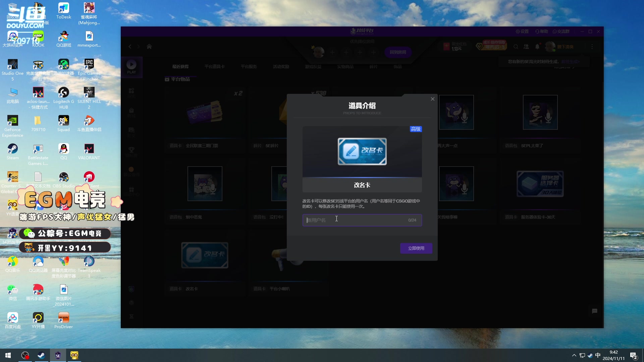
Task: Click the 改名卡 card image in the dialog
Action: click(362, 152)
